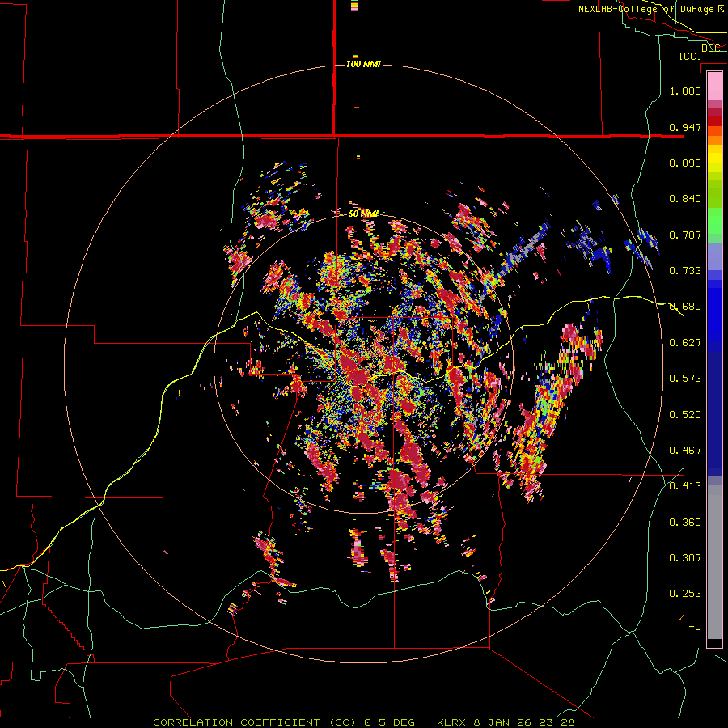Select the 0.307 legend value

click(685, 557)
